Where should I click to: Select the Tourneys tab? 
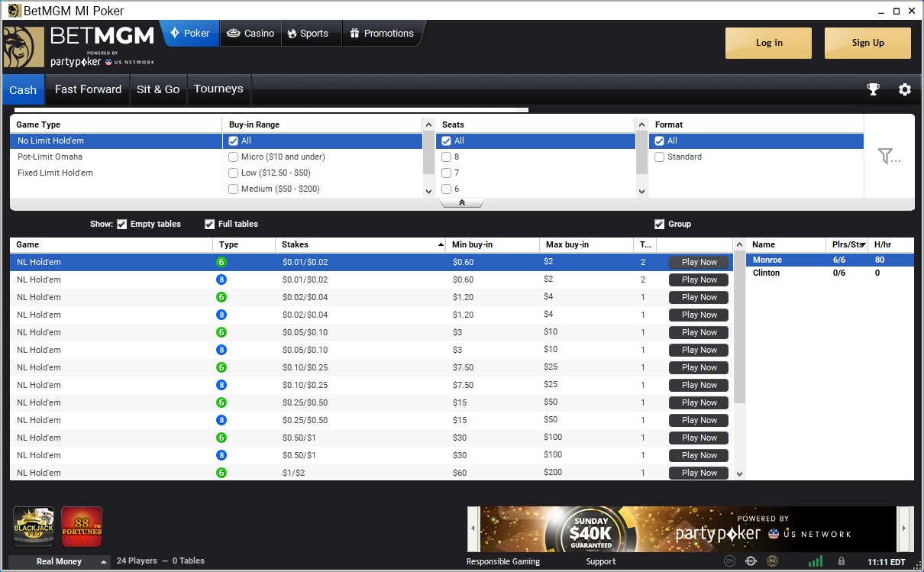coord(218,89)
